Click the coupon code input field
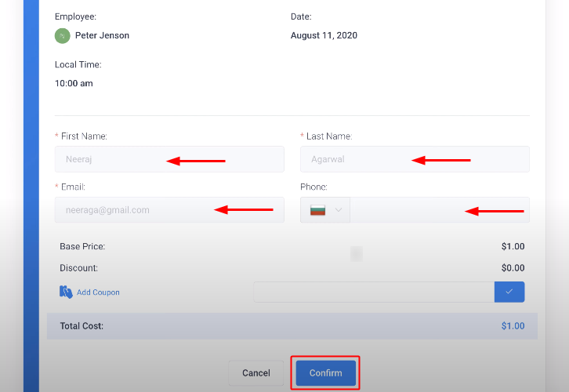 point(374,292)
